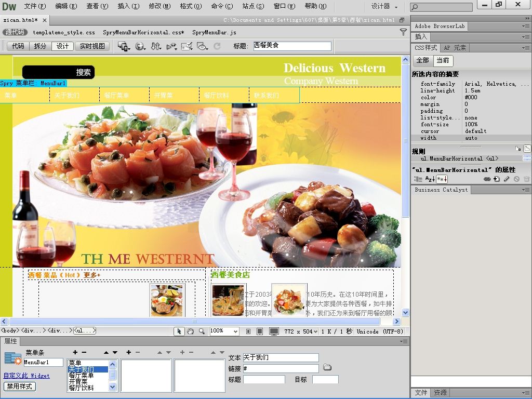Disable CSS property circle icon

516,179
